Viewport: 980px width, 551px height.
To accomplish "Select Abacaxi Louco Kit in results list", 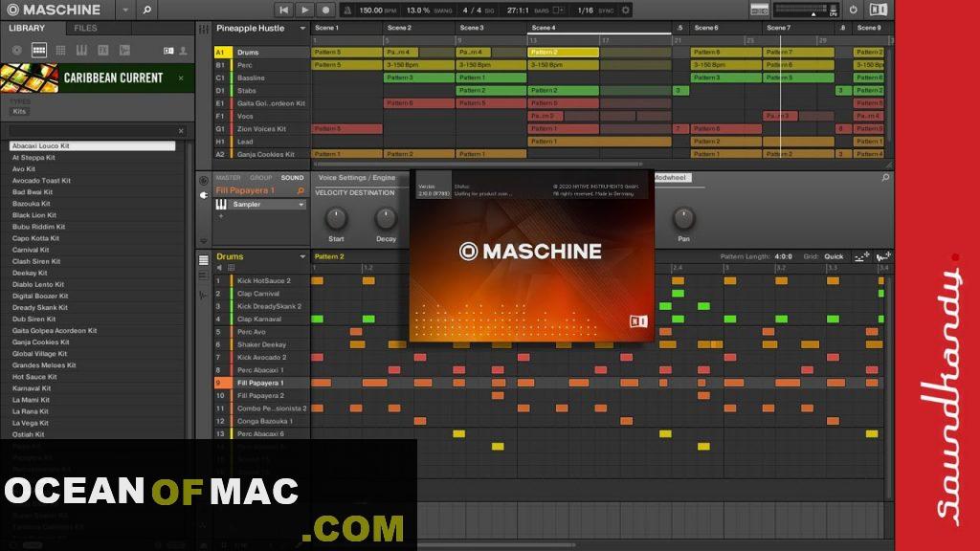I will tap(93, 145).
